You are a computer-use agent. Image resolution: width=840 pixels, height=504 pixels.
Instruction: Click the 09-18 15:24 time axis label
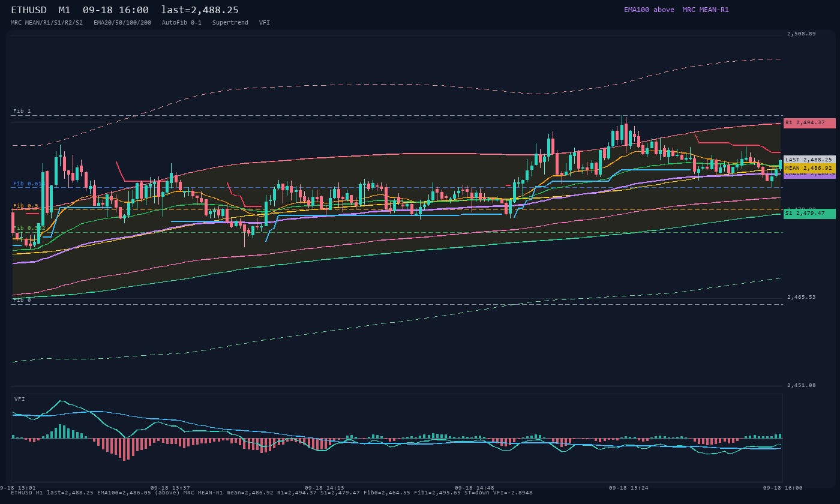629,488
